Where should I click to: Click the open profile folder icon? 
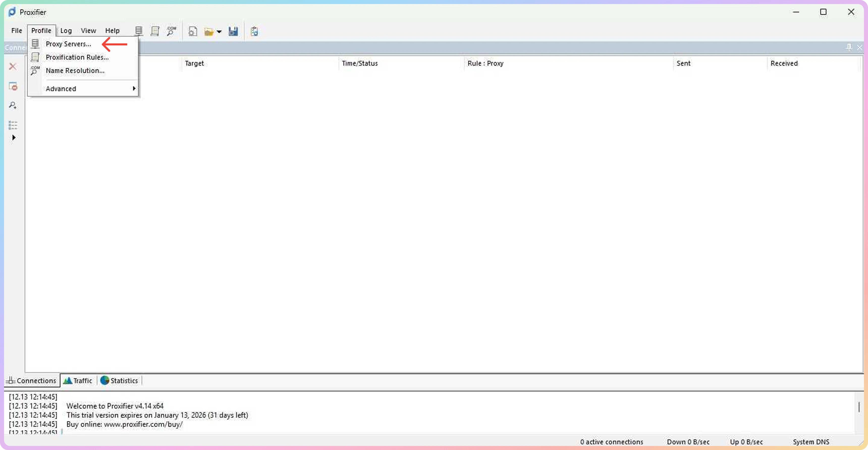(x=209, y=32)
